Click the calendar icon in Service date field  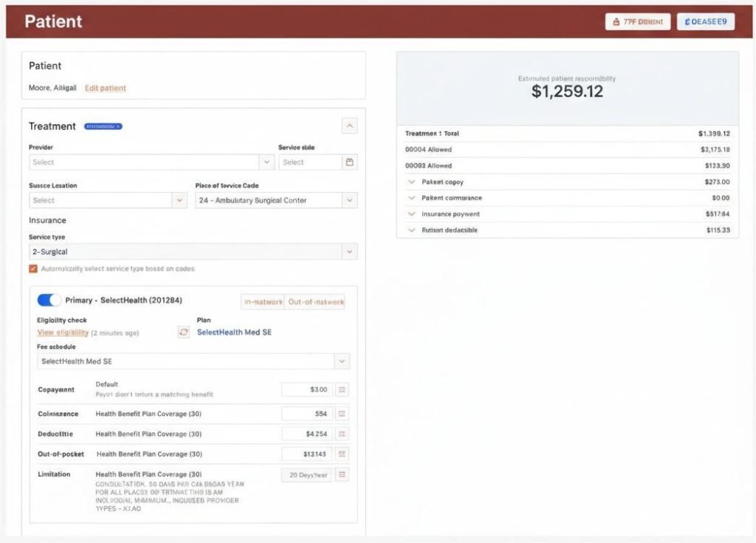click(x=350, y=162)
